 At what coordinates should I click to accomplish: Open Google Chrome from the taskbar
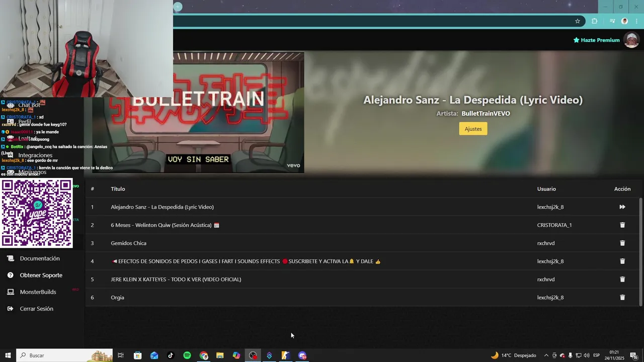(x=203, y=355)
